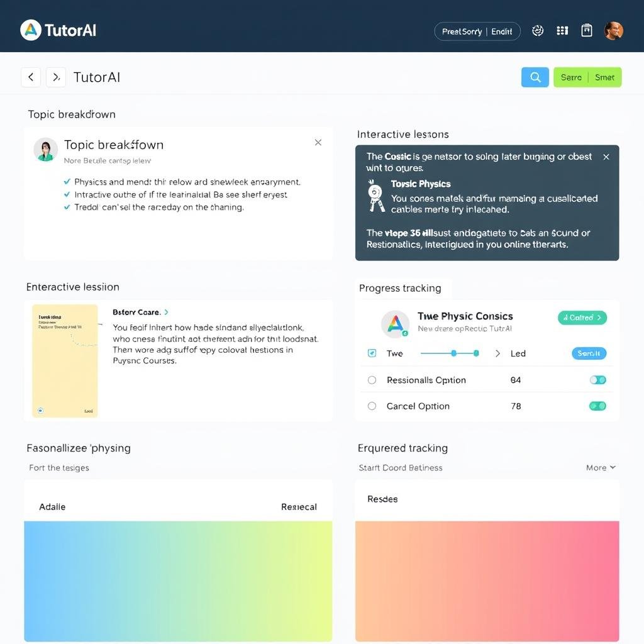644x644 pixels.
Task: Click the small icon at bottom of lesson thumbnail
Action: tap(41, 410)
